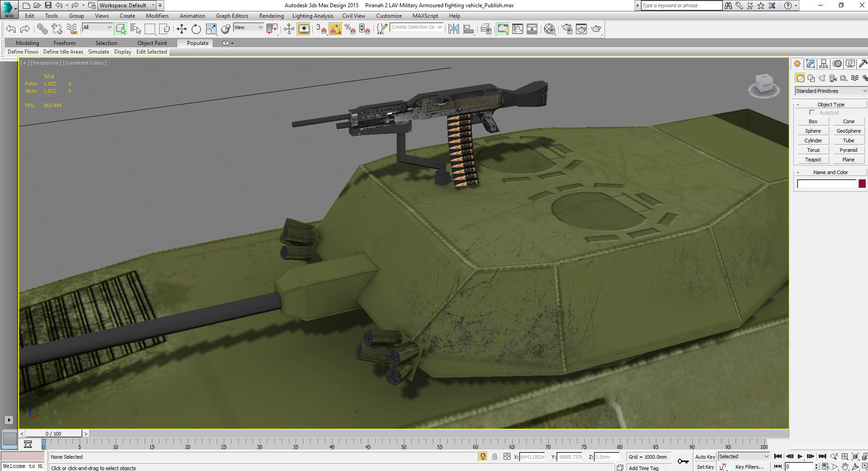Toggle the Window/Crossing selection mode
Image resolution: width=868 pixels, height=471 pixels.
point(165,29)
